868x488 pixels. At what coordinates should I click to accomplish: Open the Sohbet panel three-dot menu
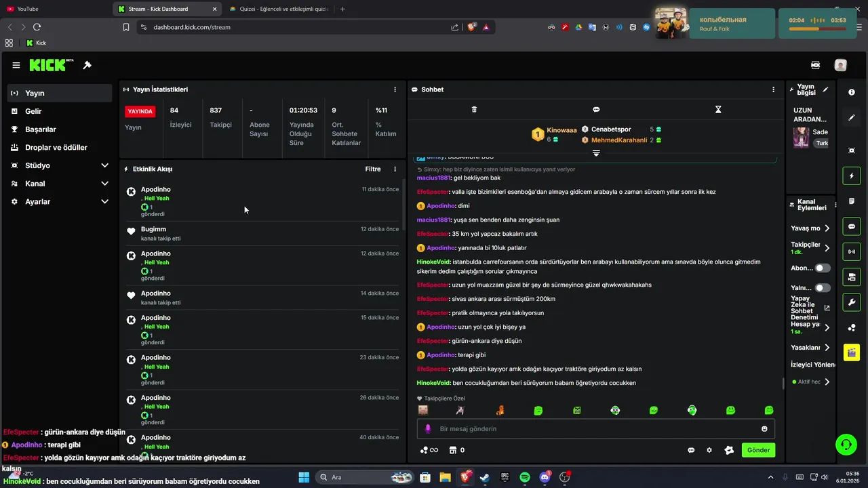click(x=773, y=89)
